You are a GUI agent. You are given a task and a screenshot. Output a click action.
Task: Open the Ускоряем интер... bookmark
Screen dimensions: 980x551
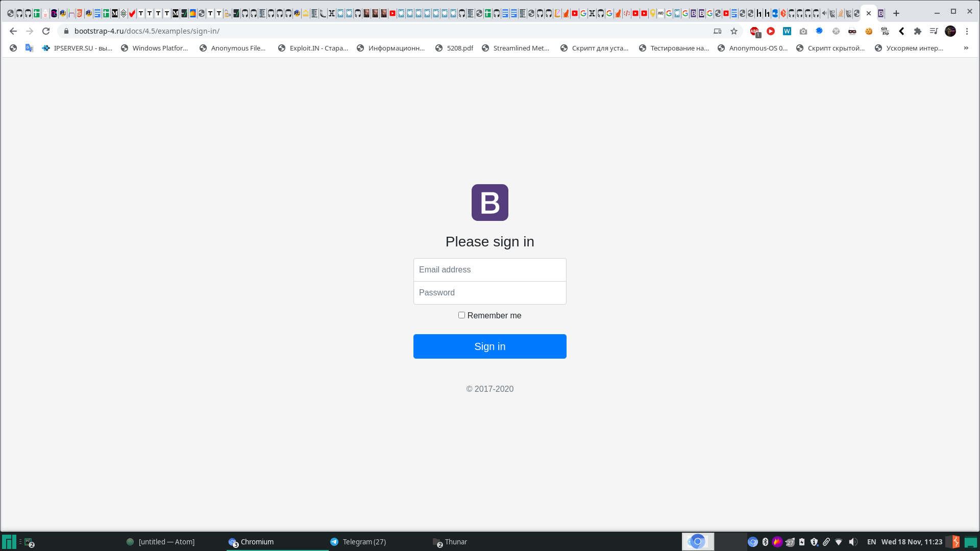pos(909,48)
